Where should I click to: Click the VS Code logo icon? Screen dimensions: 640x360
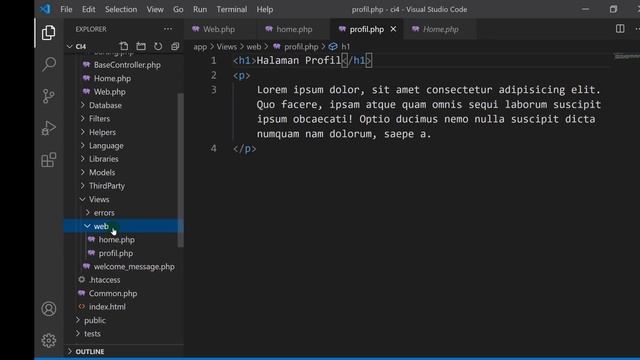click(45, 9)
